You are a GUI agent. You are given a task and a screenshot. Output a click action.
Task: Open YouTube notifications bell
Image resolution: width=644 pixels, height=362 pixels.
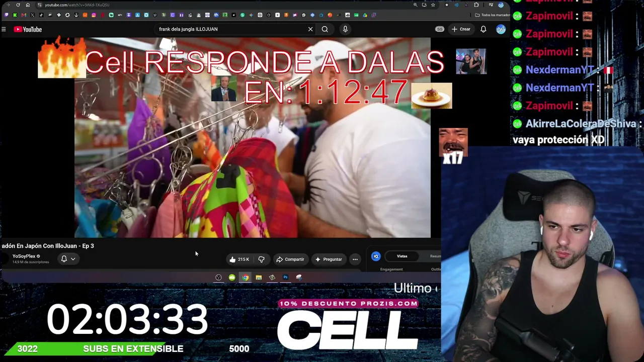484,29
